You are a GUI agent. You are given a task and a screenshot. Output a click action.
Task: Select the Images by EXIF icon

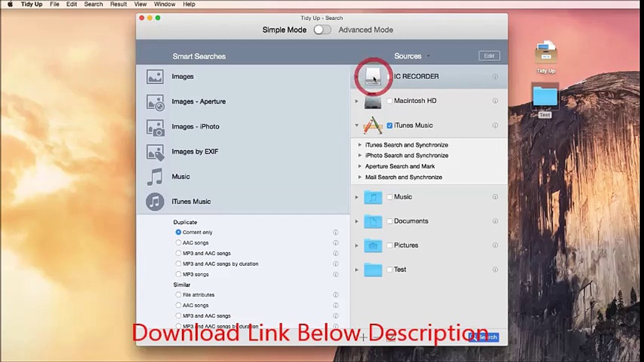click(x=155, y=152)
